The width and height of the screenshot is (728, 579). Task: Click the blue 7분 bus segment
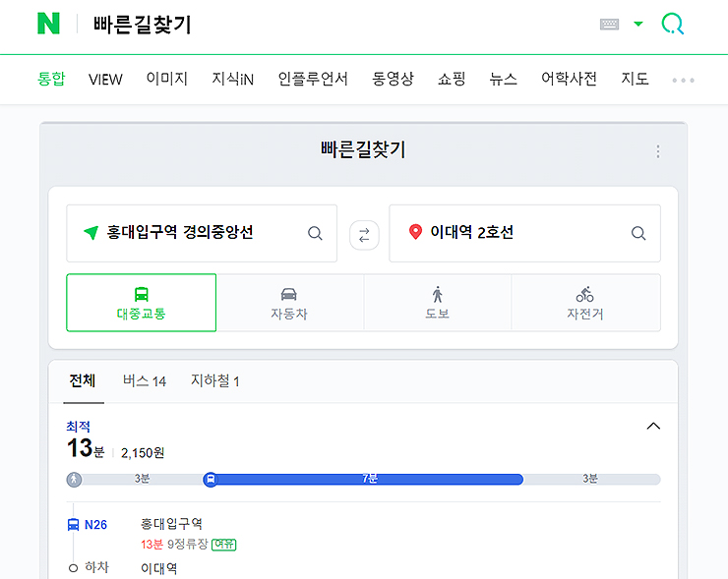point(370,479)
